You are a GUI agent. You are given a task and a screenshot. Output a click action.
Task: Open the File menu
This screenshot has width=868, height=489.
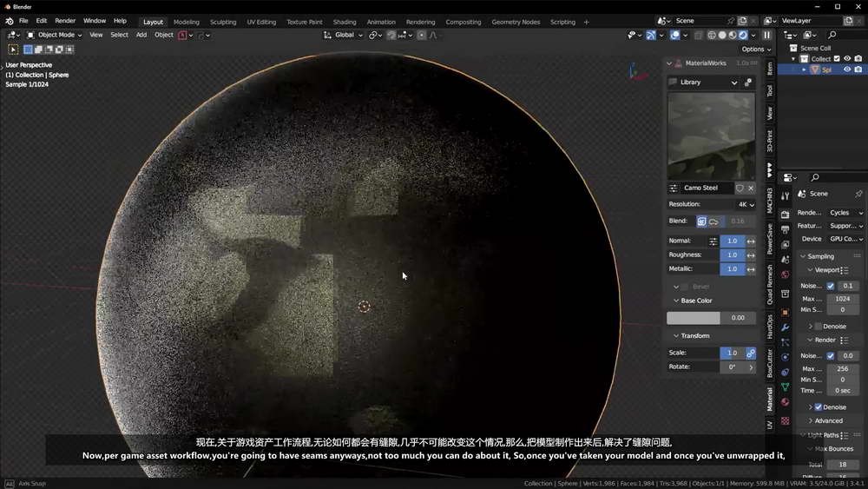tap(23, 21)
